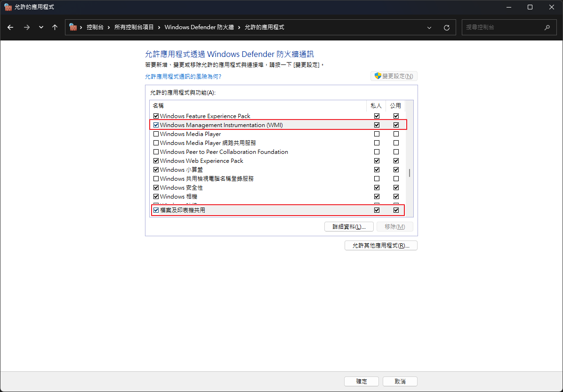Select the Windows Media Player 網路共用服務 row text
This screenshot has height=392, width=563.
208,143
